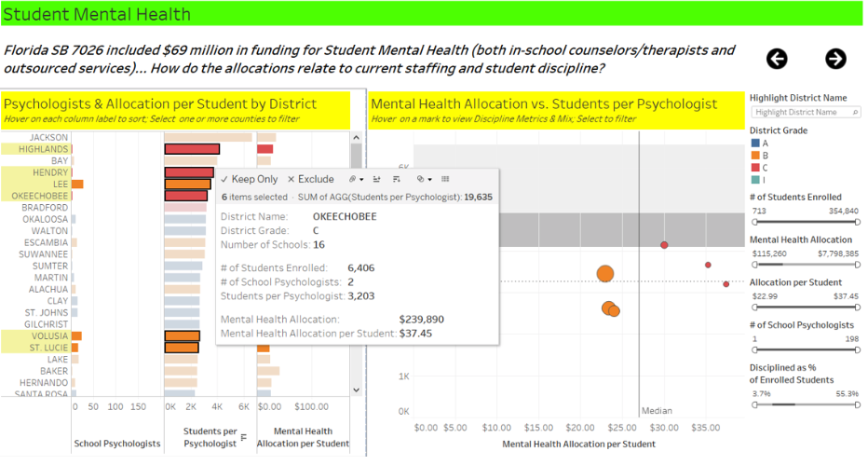Select District Grade I in the legend
Image resolution: width=868 pixels, height=465 pixels.
(758, 180)
